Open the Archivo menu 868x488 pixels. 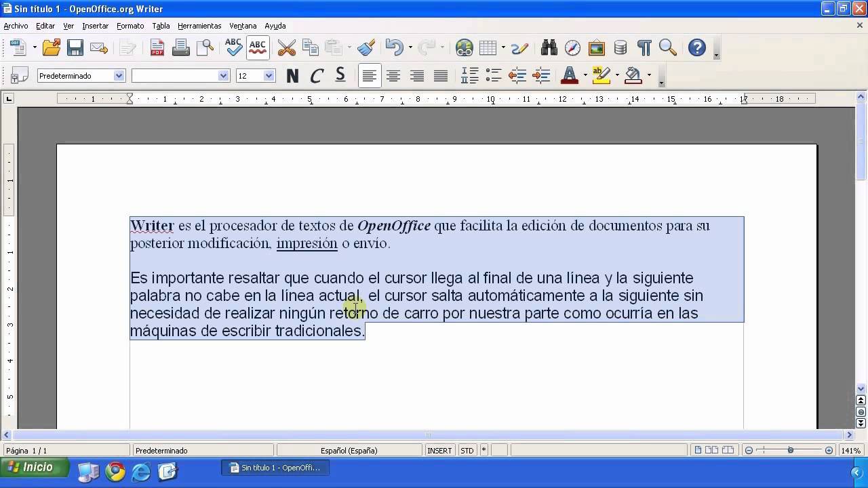point(16,26)
